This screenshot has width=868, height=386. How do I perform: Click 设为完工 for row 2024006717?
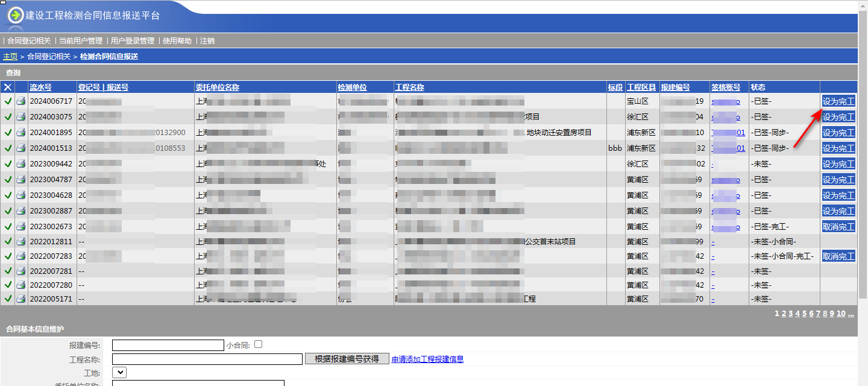coord(838,101)
